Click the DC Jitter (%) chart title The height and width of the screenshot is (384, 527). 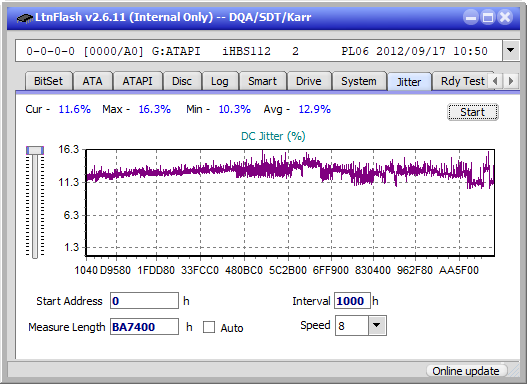273,136
